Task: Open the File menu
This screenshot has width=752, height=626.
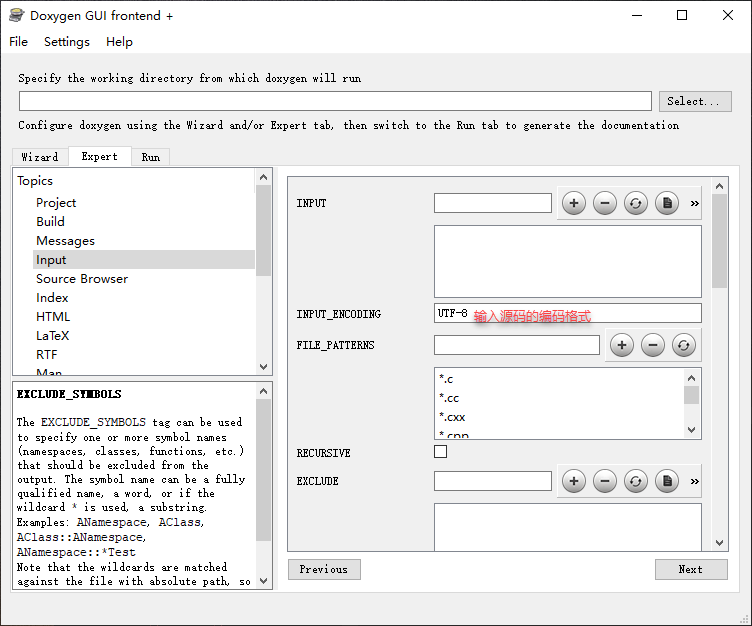Action: [18, 42]
